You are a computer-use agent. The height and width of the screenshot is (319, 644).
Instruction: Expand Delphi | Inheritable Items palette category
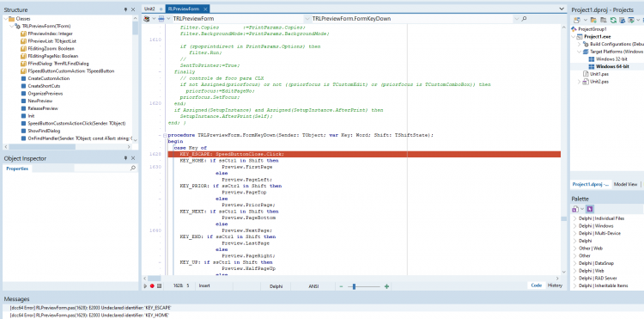[575, 285]
